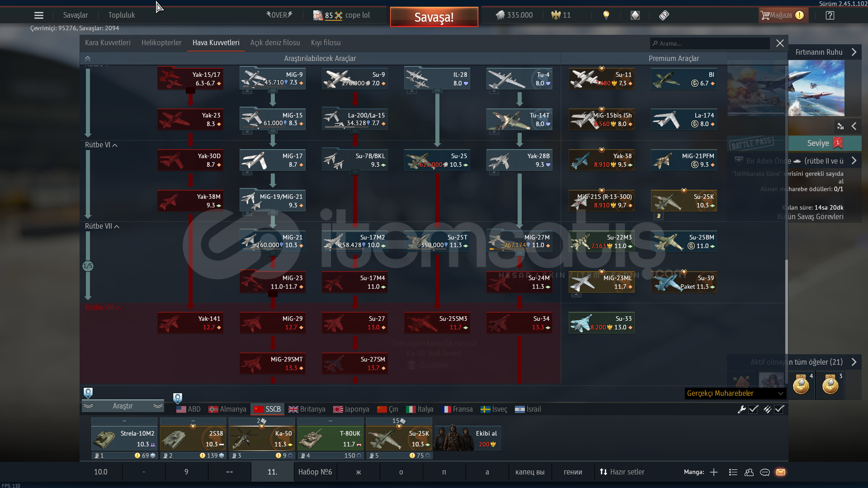Screen dimensions: 868x488
Task: Click the Su-25K premium aircraft thumbnail
Action: [684, 201]
